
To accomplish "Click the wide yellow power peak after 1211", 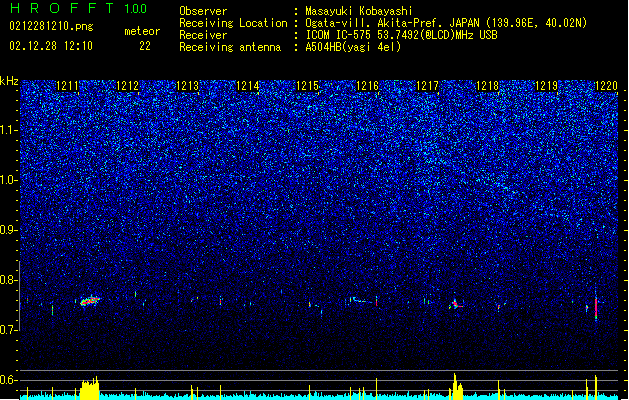I will tap(90, 388).
